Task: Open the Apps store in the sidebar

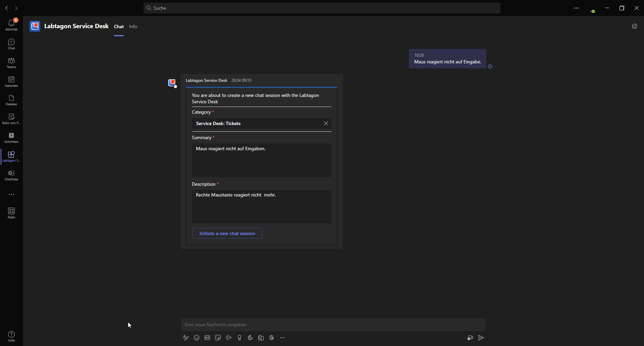Action: [x=11, y=213]
